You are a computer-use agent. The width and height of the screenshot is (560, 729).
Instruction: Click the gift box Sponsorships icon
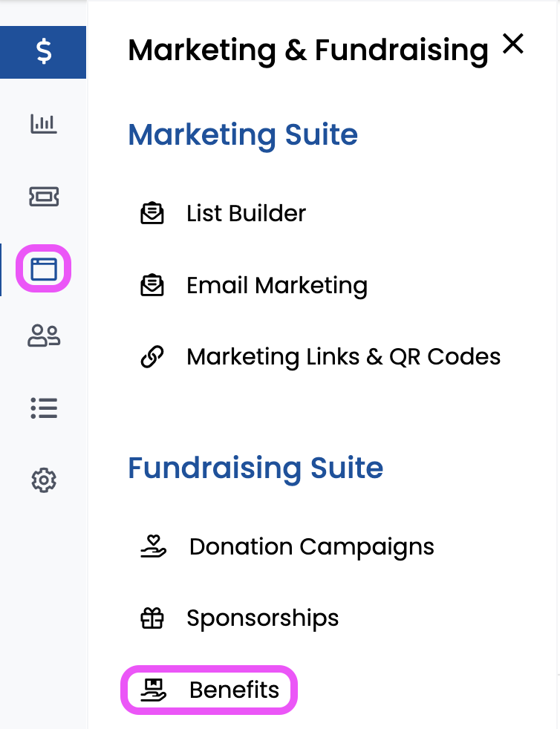152,618
